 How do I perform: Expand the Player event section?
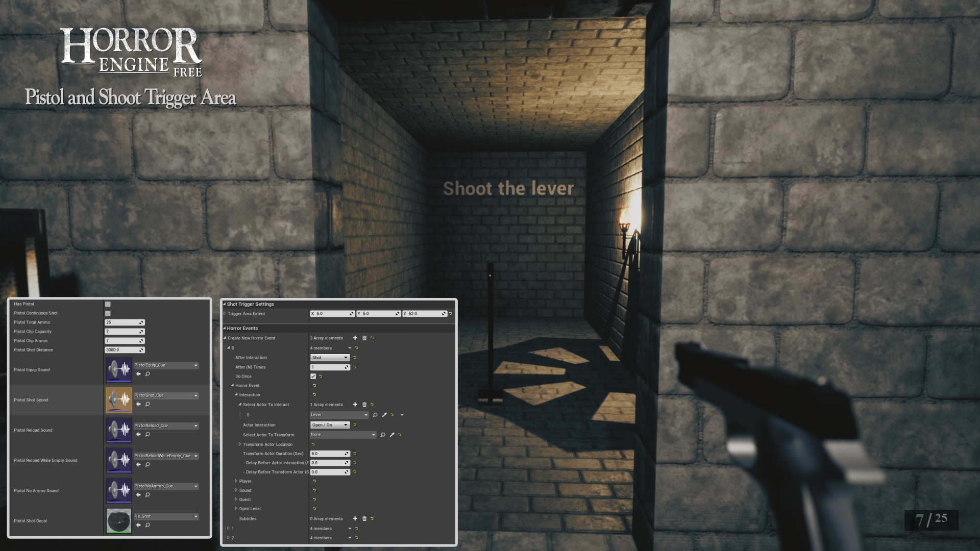(x=235, y=481)
